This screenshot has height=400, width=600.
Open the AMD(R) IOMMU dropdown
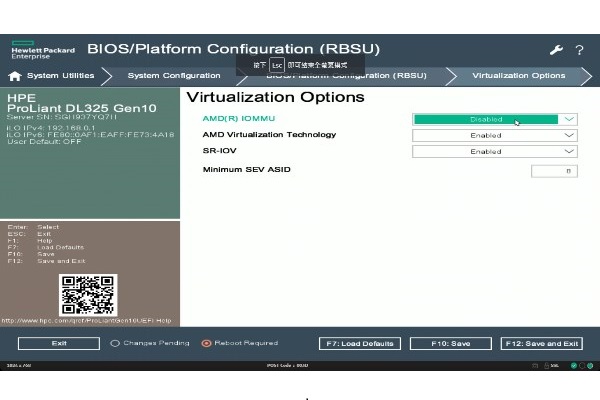click(494, 119)
